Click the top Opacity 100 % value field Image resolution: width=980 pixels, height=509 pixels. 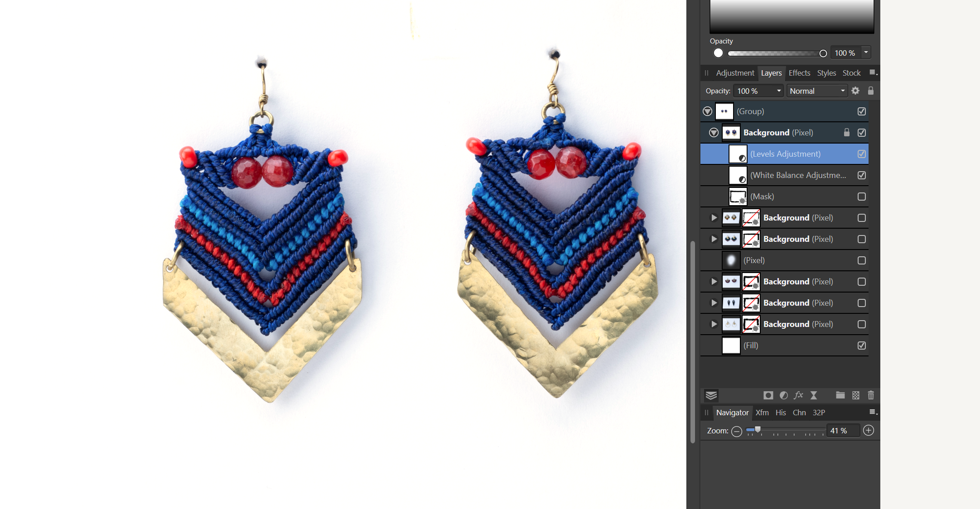[845, 53]
